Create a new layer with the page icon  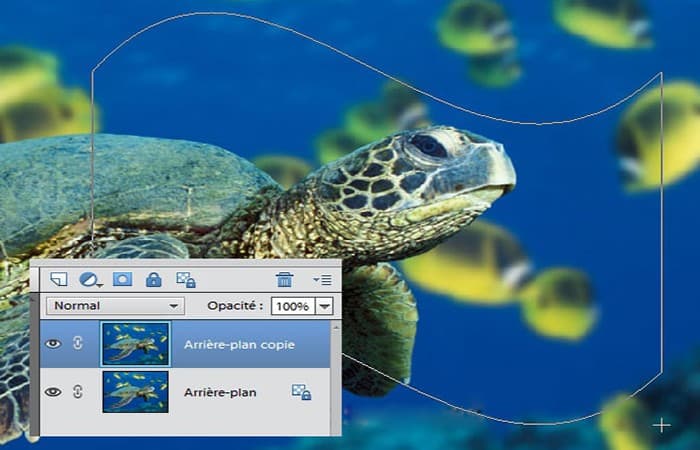[x=58, y=279]
